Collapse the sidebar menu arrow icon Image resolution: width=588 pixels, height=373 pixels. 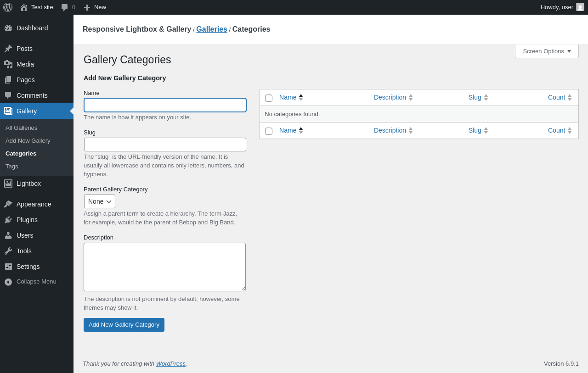(x=8, y=282)
